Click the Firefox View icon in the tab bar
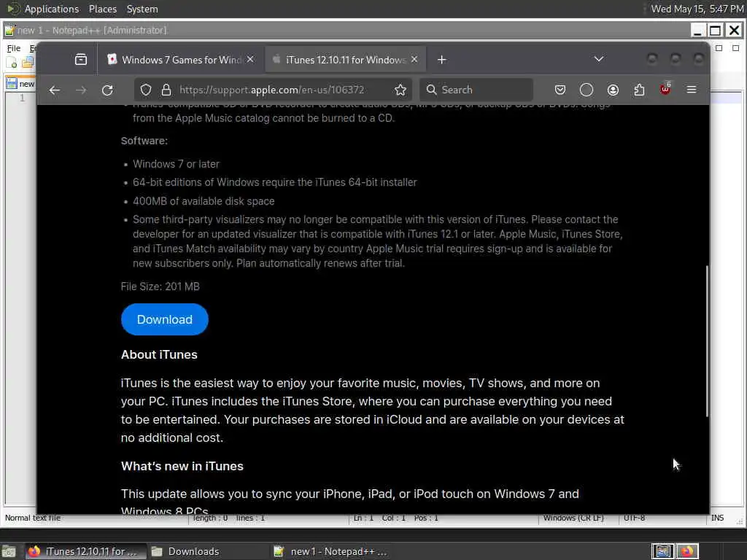747x560 pixels. tap(81, 60)
